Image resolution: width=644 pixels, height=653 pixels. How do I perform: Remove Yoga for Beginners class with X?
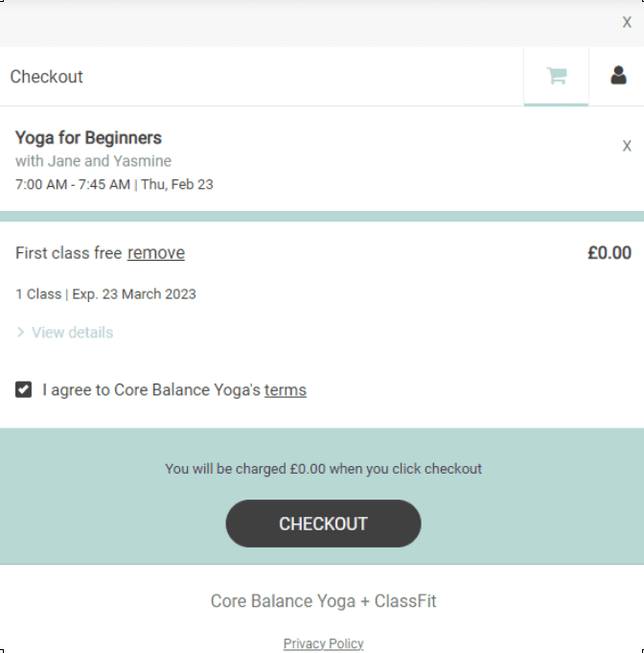click(x=627, y=146)
